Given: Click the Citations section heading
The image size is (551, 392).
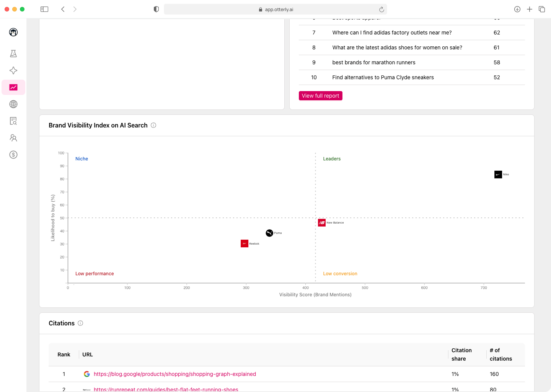Looking at the screenshot, I should pyautogui.click(x=62, y=323).
